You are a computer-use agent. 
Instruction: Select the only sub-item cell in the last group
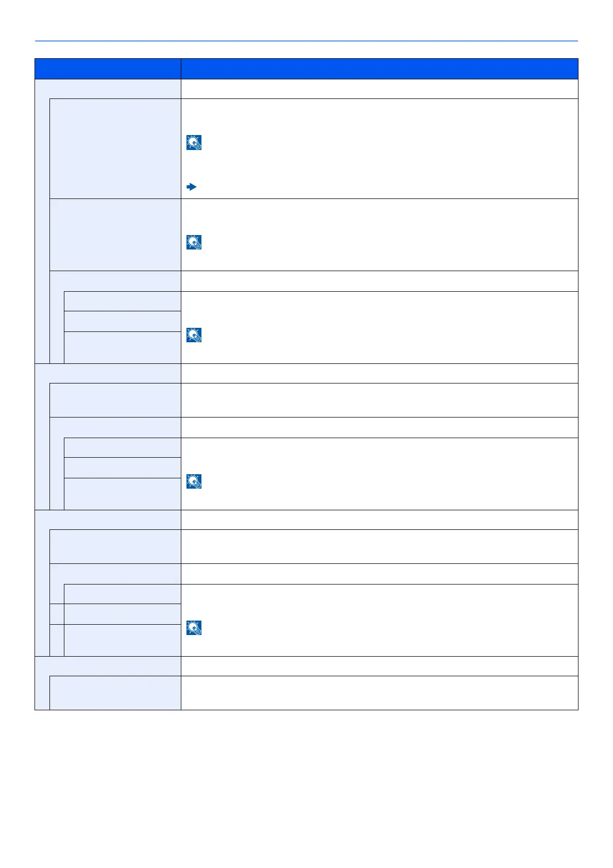115,693
